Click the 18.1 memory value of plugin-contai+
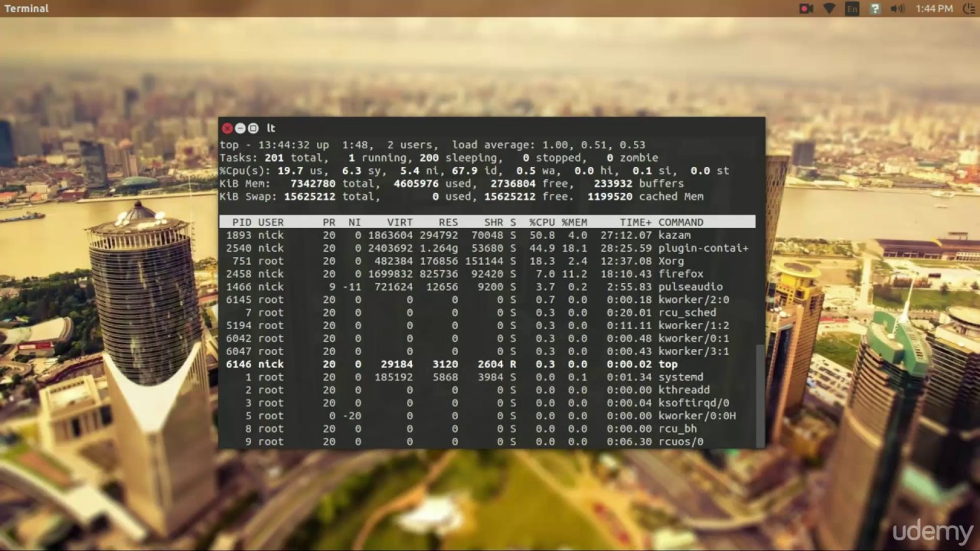Image resolution: width=980 pixels, height=551 pixels. [x=574, y=248]
